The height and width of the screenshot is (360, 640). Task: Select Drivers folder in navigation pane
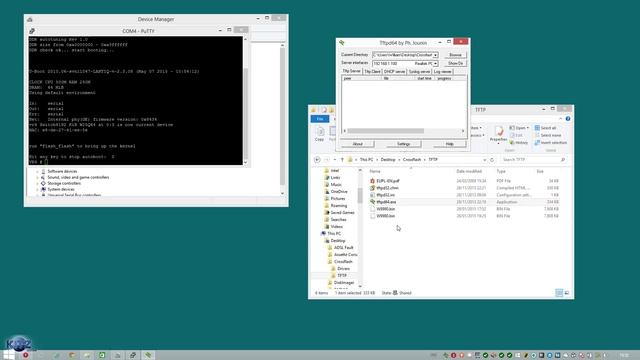click(343, 269)
